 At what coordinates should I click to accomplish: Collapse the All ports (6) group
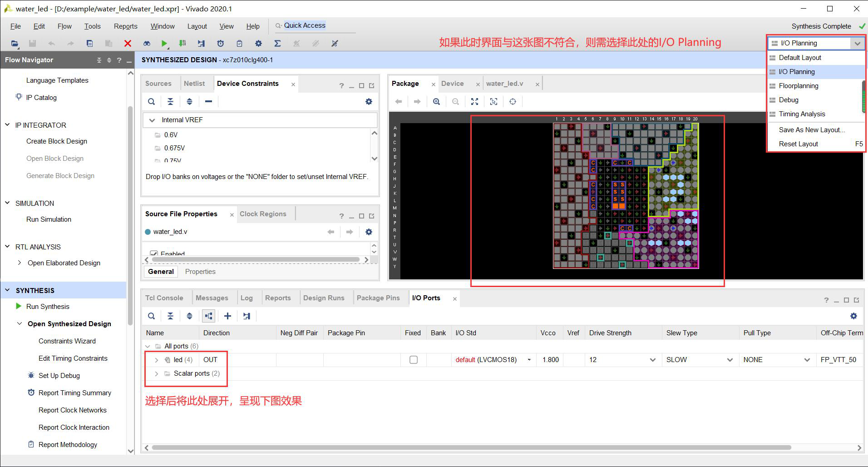[147, 346]
